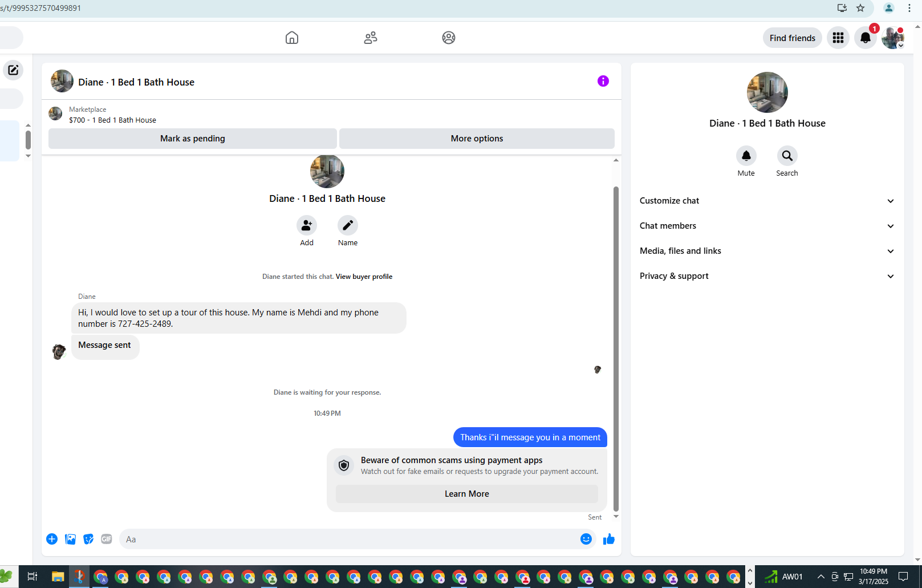Expand the Customize chat section
922x588 pixels.
coord(767,201)
